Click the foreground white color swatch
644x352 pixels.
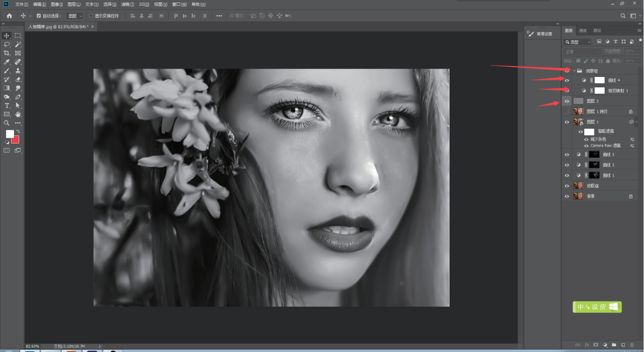click(x=10, y=134)
